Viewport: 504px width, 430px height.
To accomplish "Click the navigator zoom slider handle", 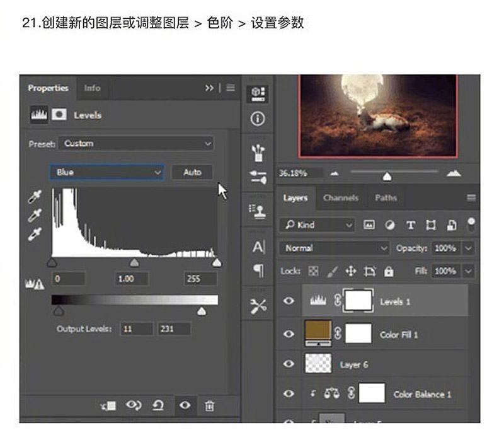I will click(x=387, y=177).
